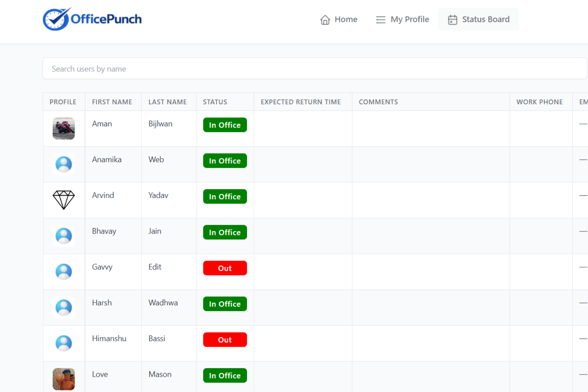
Task: Click Arvind's diamond profile icon
Action: (x=64, y=200)
